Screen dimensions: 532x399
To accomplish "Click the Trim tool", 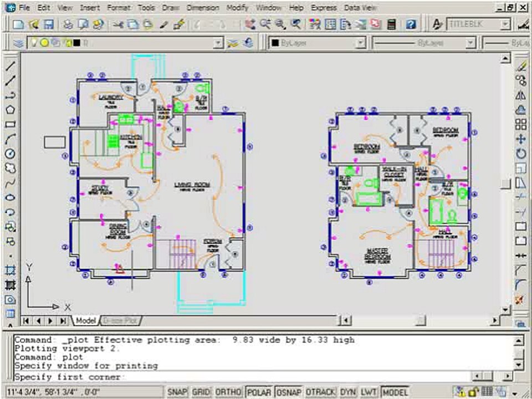I will 521,197.
